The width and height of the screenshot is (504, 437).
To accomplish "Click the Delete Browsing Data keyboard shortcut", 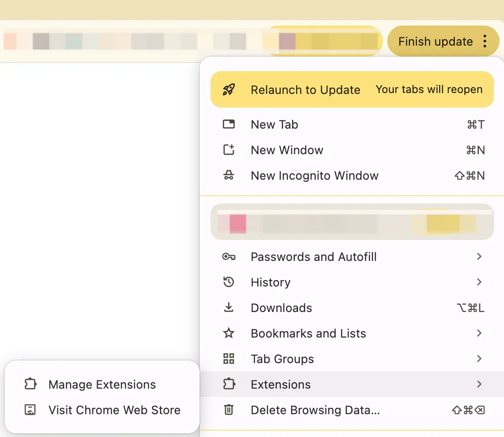I will click(x=468, y=410).
